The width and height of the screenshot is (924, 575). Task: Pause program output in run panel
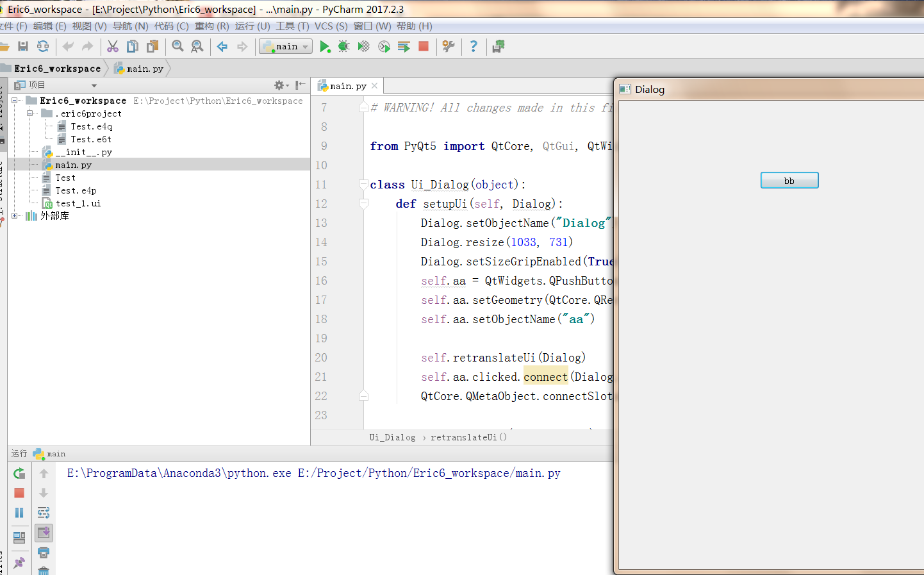point(19,512)
